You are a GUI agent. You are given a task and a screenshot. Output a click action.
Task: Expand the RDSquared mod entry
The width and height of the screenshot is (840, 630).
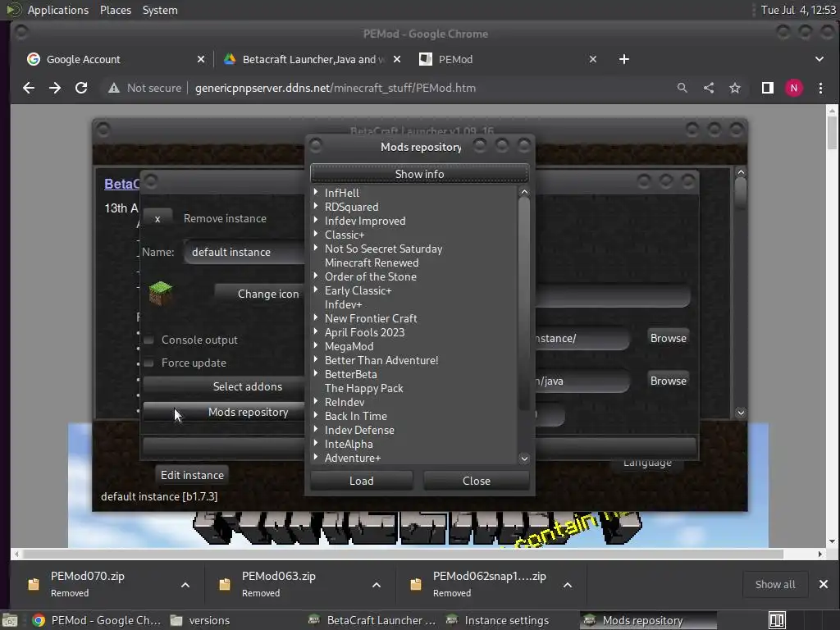(x=316, y=206)
